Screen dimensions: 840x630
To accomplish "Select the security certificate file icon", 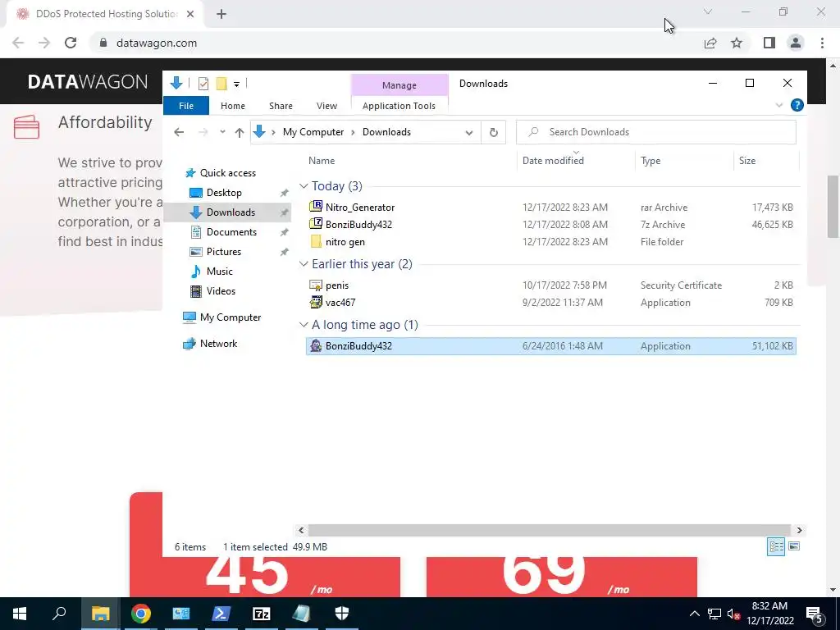I will coord(316,285).
